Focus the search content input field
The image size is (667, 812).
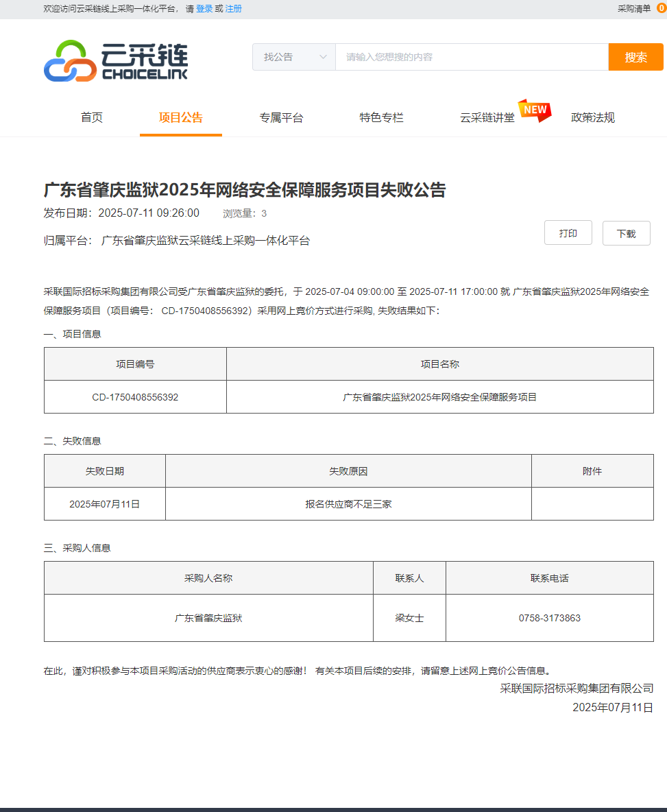click(472, 57)
